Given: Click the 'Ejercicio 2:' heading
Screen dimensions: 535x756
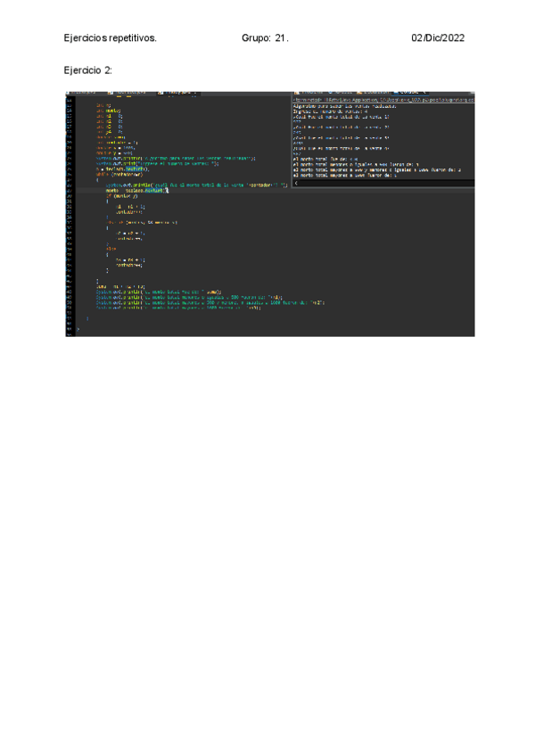Looking at the screenshot, I should [88, 69].
